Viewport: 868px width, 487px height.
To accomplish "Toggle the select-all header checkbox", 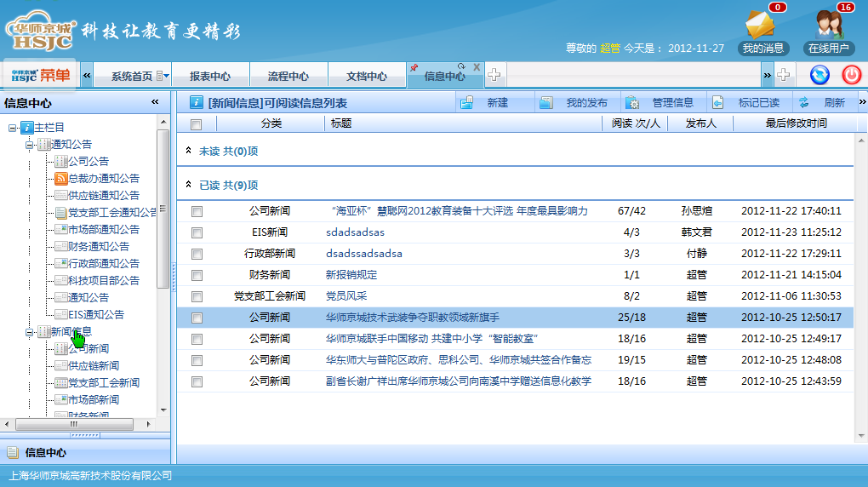I will click(196, 124).
